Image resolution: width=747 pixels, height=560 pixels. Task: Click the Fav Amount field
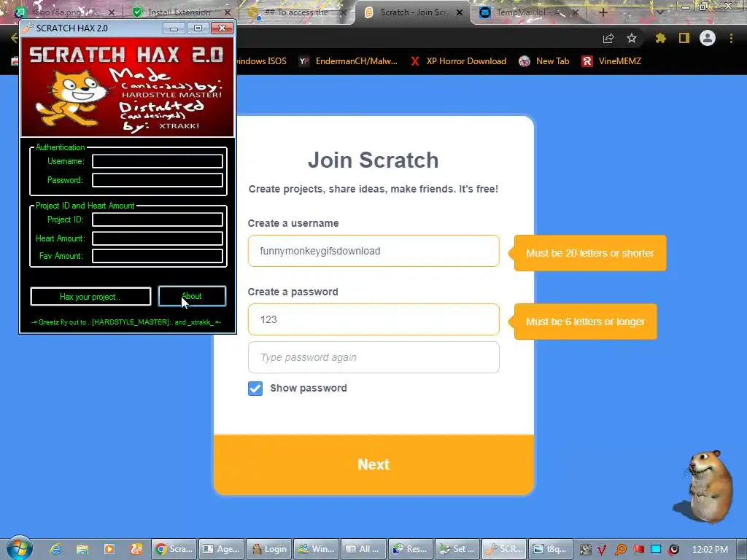click(158, 256)
